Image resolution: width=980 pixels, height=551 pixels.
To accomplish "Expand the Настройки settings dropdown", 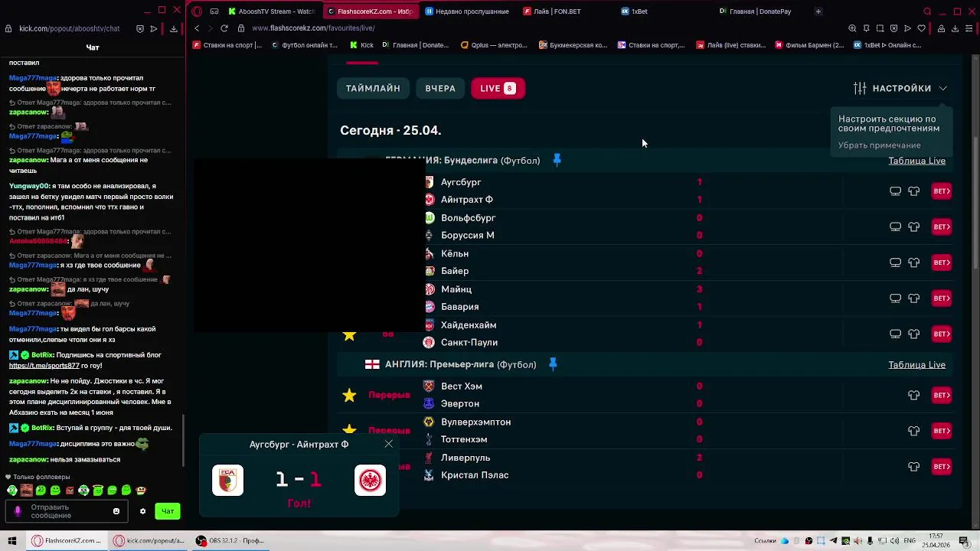I will (900, 88).
